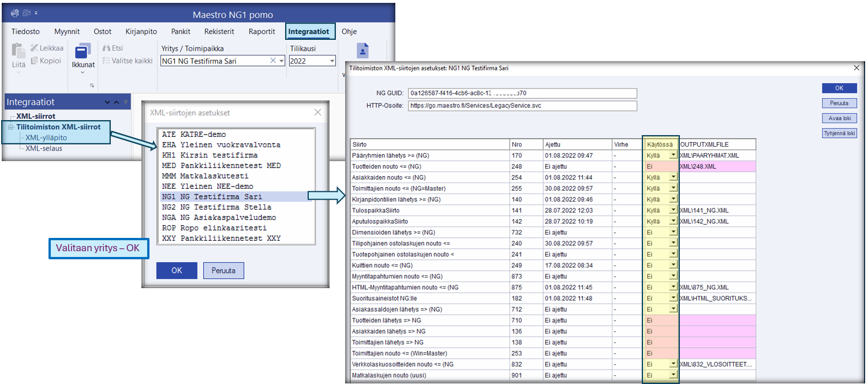Open Käytössä dropdown for Kuittien nouto row
868x384 pixels.
673,265
